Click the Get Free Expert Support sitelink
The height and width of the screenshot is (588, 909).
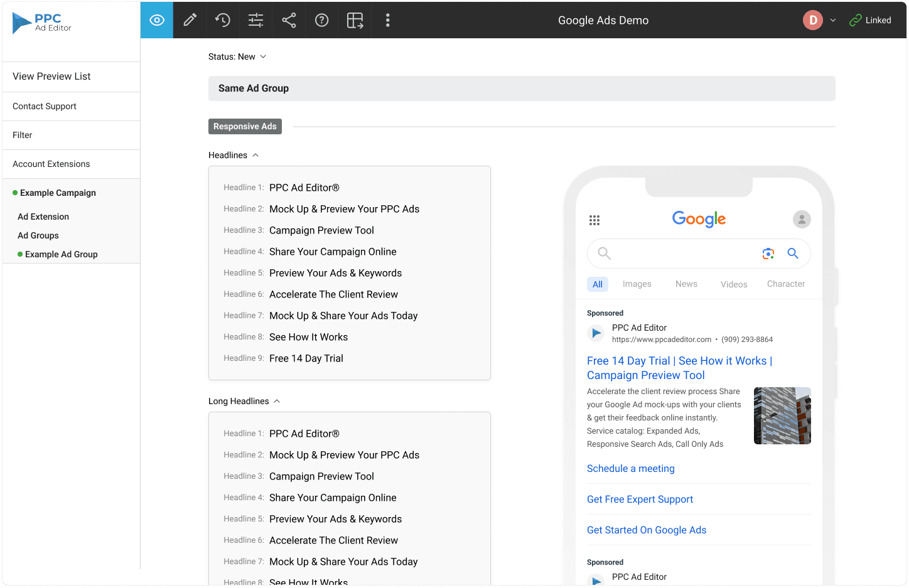pyautogui.click(x=640, y=499)
